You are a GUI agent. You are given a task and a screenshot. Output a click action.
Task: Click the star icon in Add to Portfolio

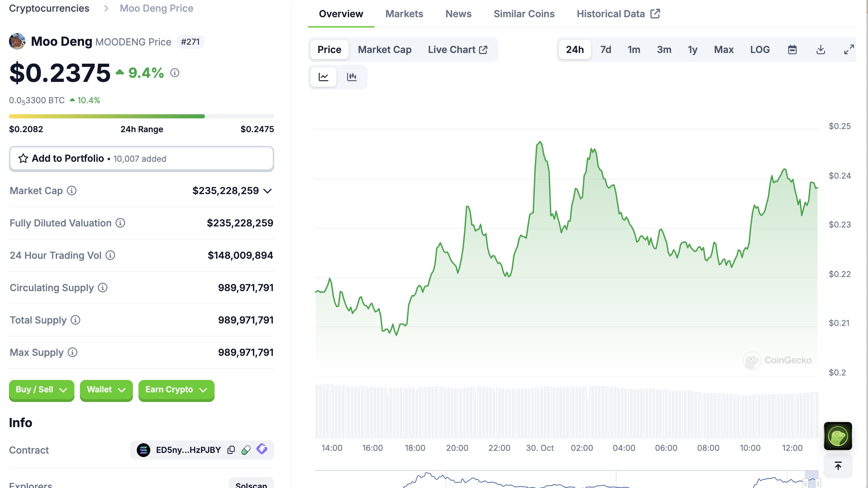[23, 158]
